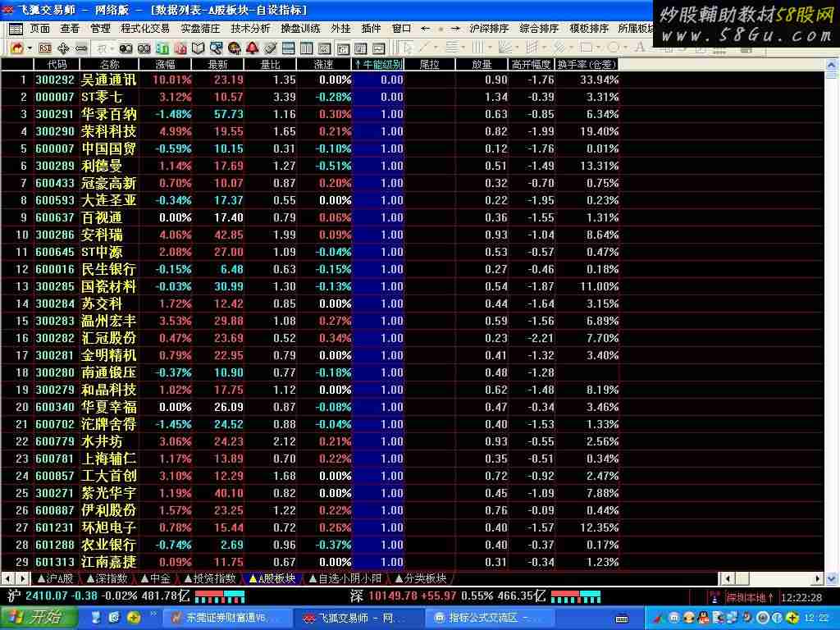The width and height of the screenshot is (840, 630).
Task: Click the 深圳本地 status bar entry
Action: [x=750, y=597]
